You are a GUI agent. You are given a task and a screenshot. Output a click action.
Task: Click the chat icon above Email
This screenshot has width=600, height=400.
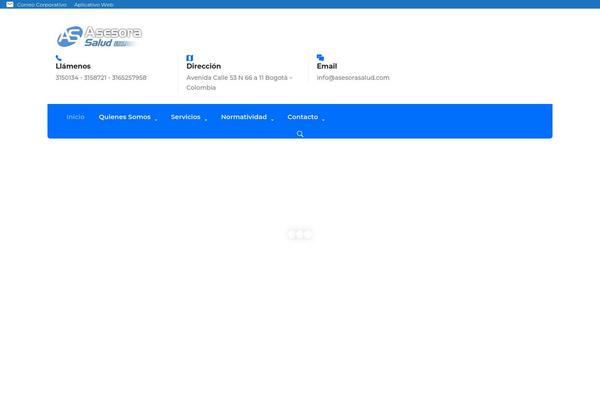320,57
